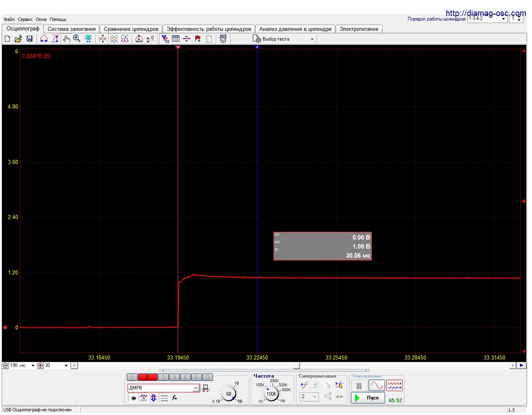Click the waveform dropdown style icon

(144, 398)
